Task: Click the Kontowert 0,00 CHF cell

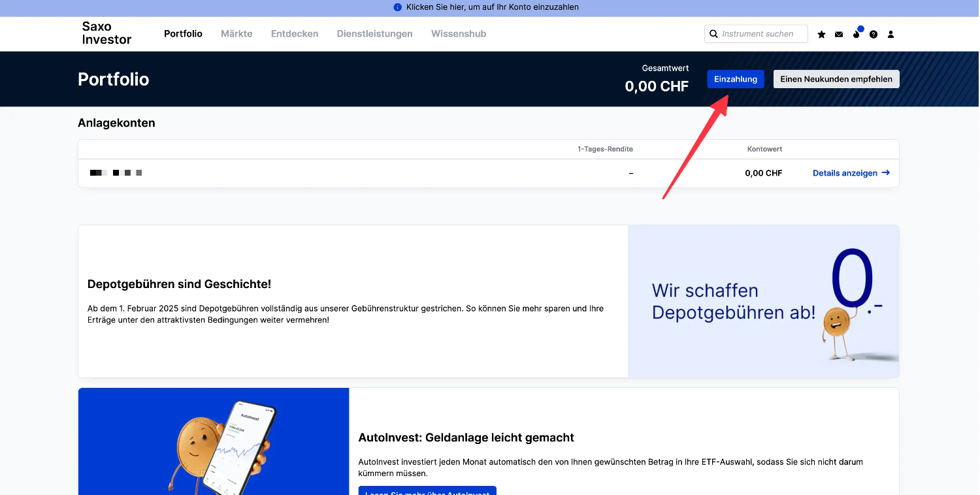Action: 764,173
